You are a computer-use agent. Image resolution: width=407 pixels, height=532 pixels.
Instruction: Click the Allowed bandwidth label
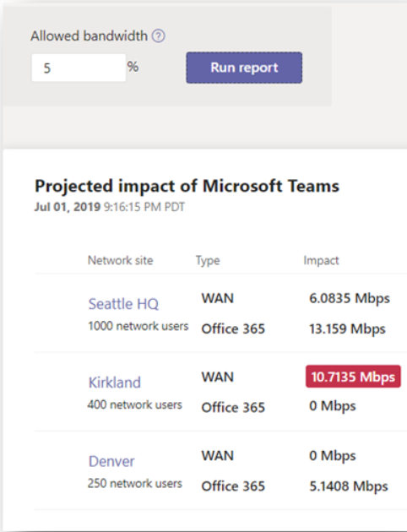[x=90, y=35]
